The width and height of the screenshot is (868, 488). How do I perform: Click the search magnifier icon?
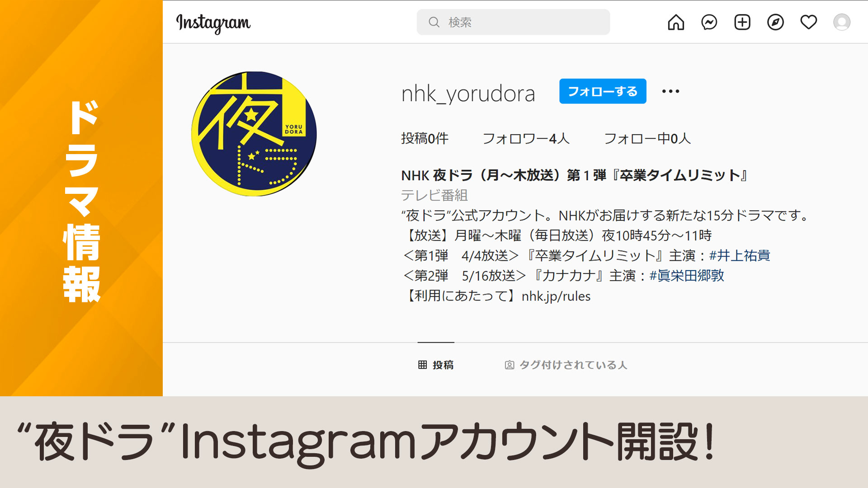point(434,22)
